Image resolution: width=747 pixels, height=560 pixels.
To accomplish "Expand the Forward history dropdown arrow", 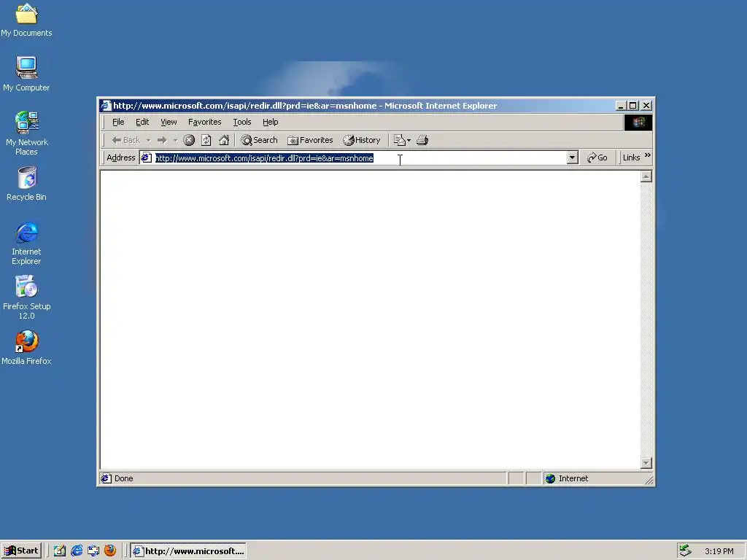I will point(175,140).
